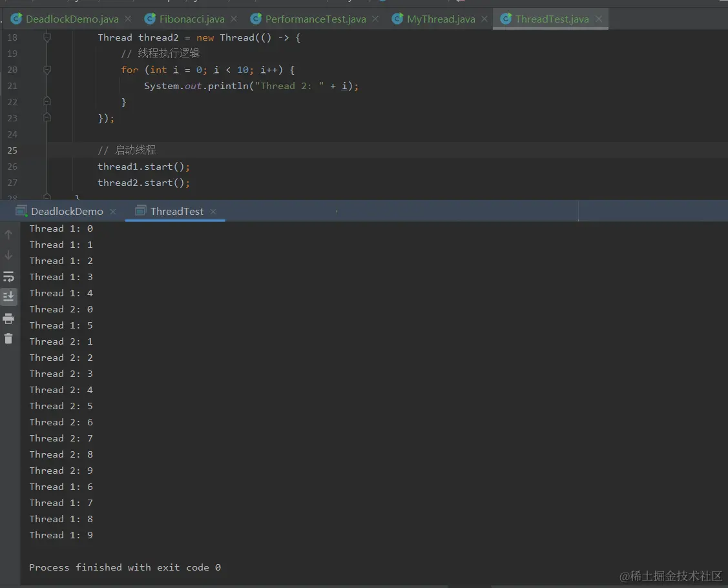Image resolution: width=728 pixels, height=588 pixels.
Task: Click console line "Thread 1: 6"
Action: 61,487
